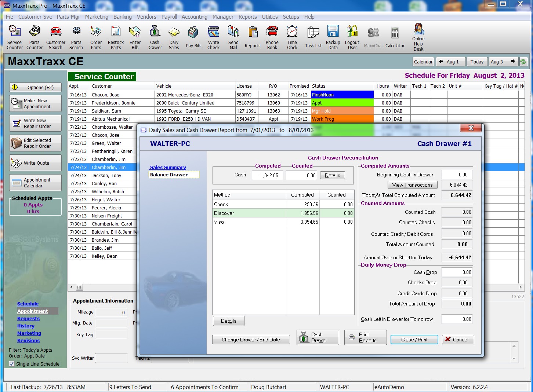Viewport: 533px width, 392px height.
Task: Select the Visa payment method row
Action: 283,222
